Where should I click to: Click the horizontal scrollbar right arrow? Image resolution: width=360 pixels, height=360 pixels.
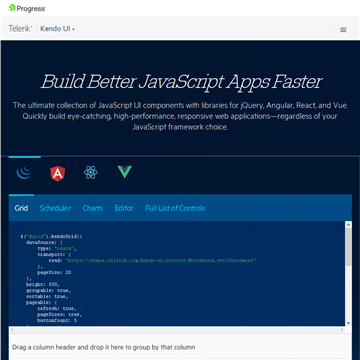coord(342,330)
